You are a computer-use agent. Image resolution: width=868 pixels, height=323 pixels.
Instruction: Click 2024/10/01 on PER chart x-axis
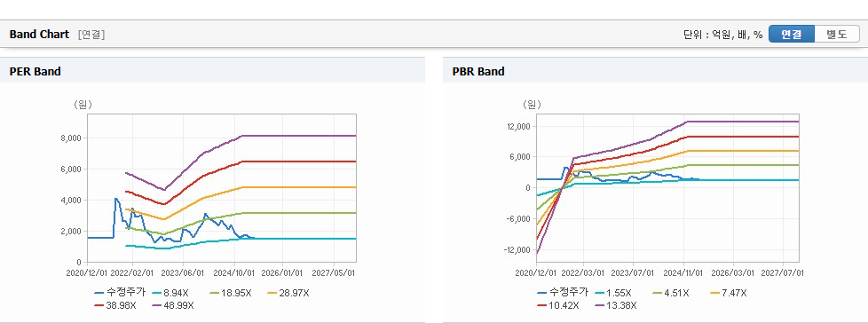pyautogui.click(x=234, y=272)
